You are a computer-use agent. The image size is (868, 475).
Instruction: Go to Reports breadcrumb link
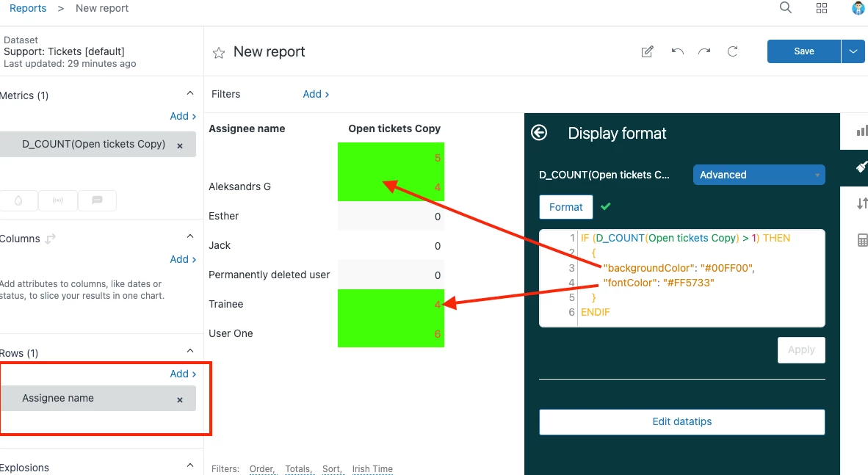28,8
